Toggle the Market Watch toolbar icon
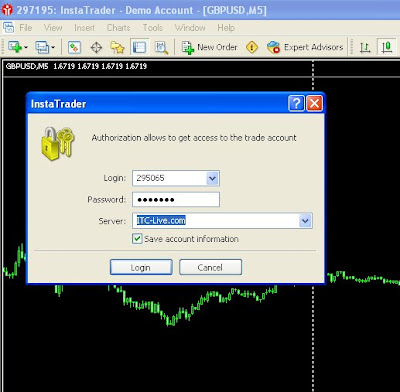The image size is (400, 392). tap(74, 47)
